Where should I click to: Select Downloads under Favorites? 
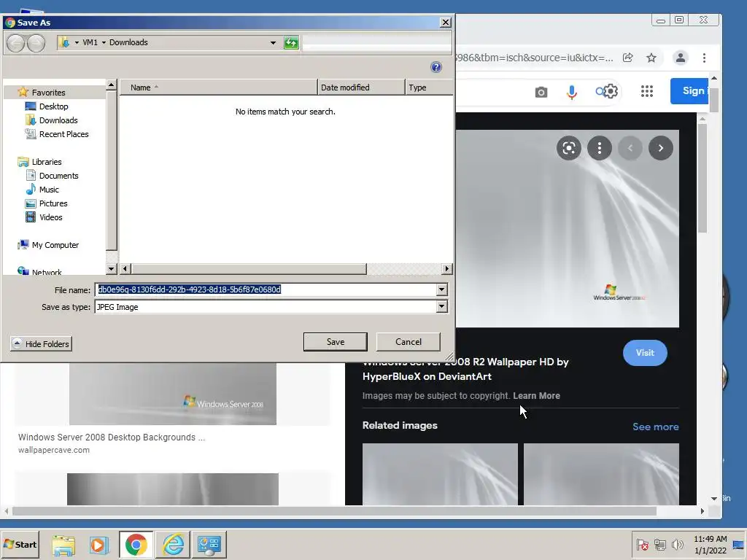[x=58, y=120]
